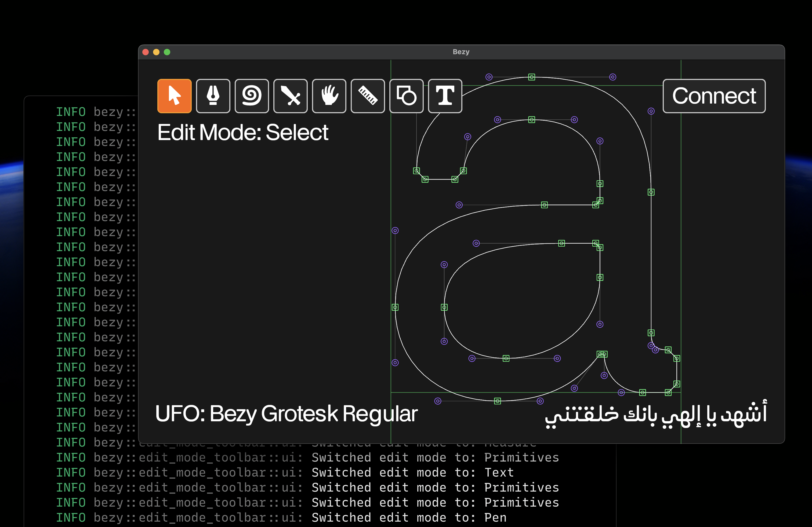Viewport: 812px width, 527px height.
Task: Select the Hand pan tool
Action: 329,96
